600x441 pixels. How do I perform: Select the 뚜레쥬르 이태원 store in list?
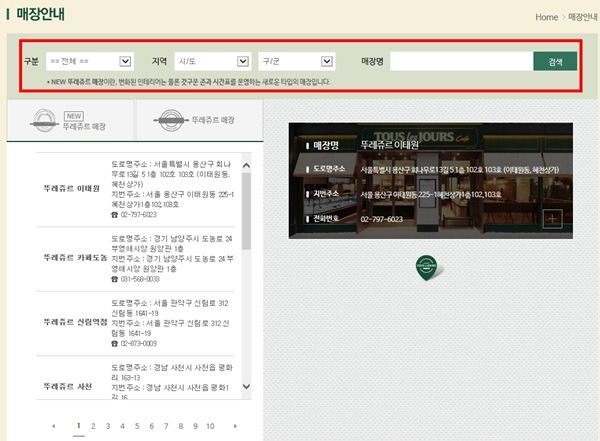[72, 189]
